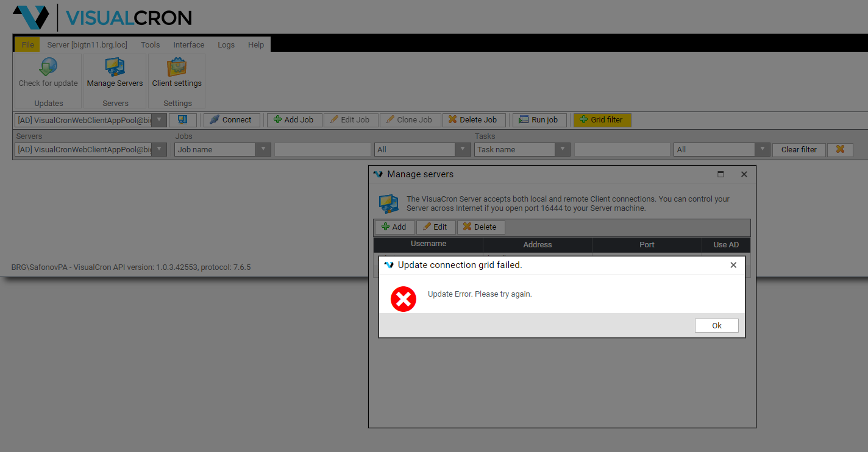The image size is (868, 452).
Task: Click the red error icon
Action: (403, 299)
